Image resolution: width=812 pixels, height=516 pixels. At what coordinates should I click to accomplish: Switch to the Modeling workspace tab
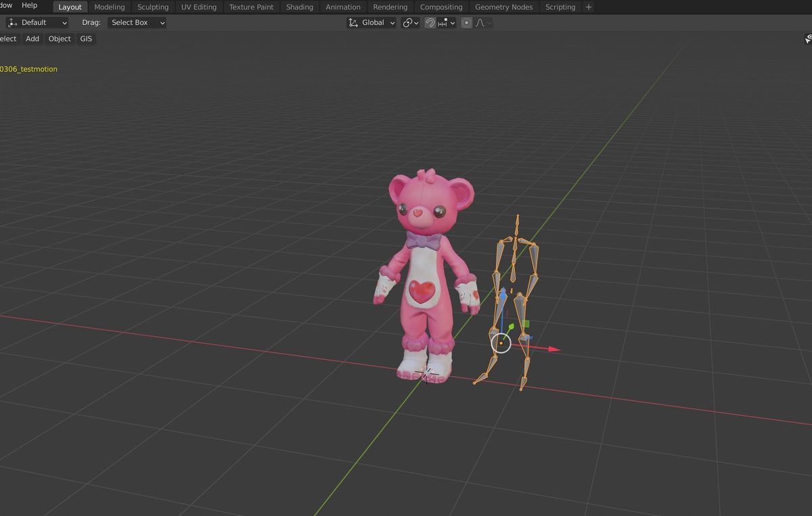(x=109, y=7)
